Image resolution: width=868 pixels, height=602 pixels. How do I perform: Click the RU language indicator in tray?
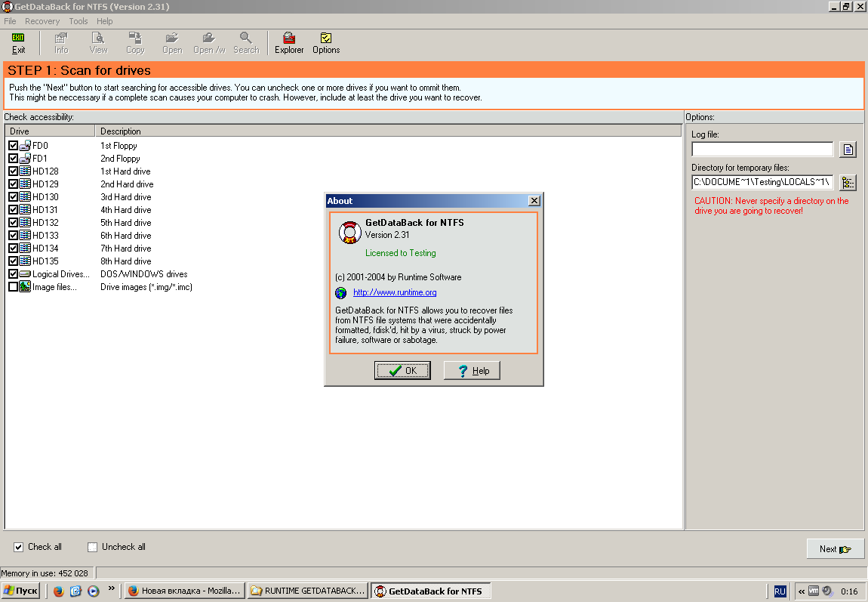(780, 591)
